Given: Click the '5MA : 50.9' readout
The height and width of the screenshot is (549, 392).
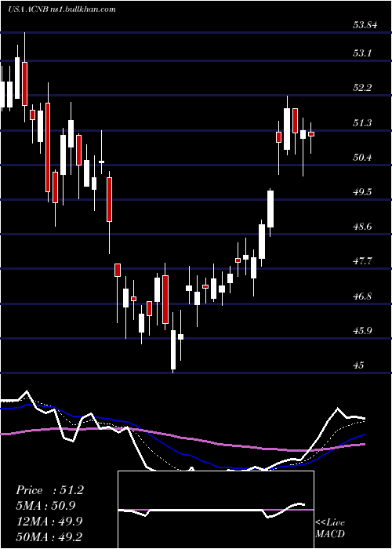Looking at the screenshot, I should point(45,506).
